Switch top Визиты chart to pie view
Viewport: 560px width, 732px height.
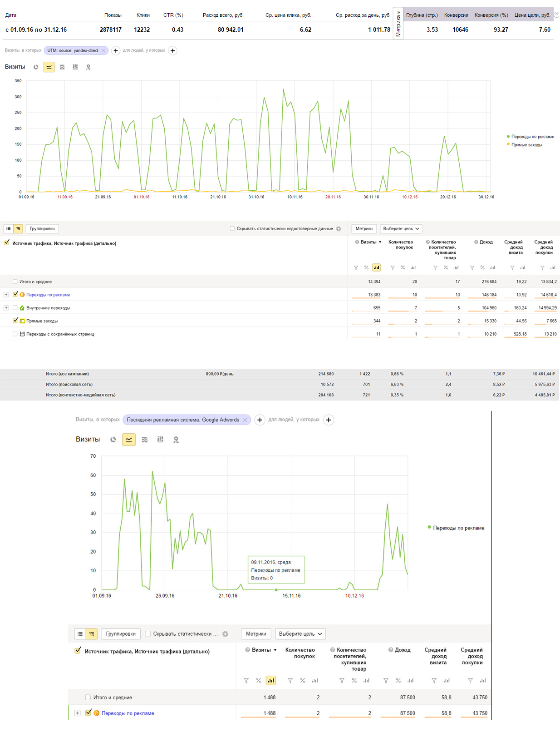coord(36,67)
